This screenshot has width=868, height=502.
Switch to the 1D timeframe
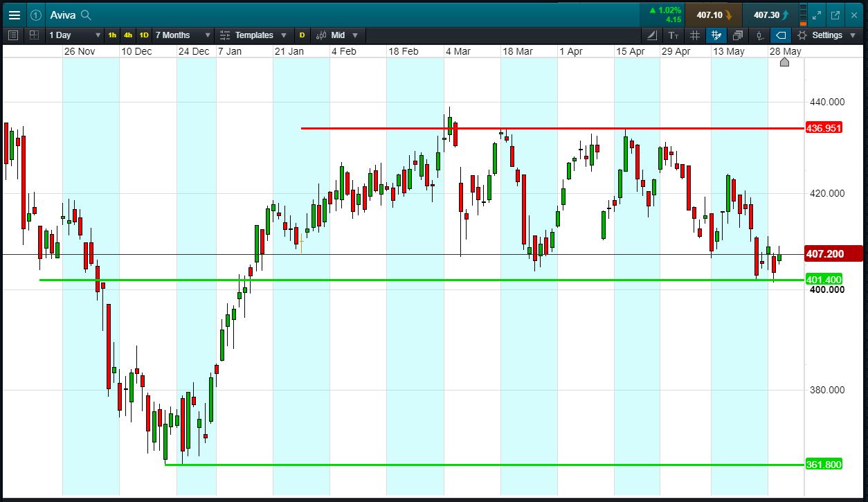point(144,35)
